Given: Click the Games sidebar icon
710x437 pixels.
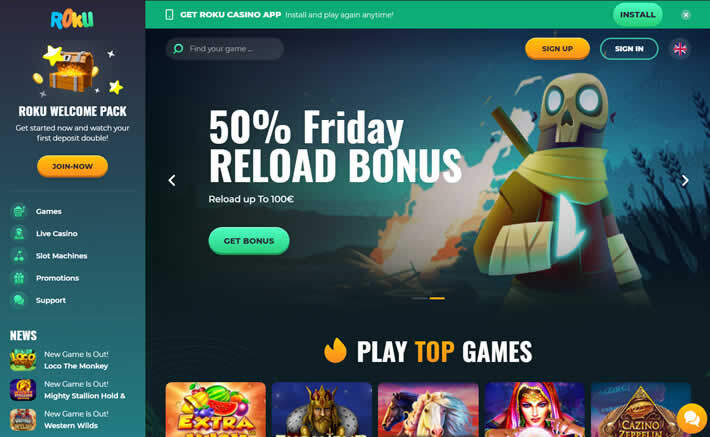Looking at the screenshot, I should tap(19, 211).
